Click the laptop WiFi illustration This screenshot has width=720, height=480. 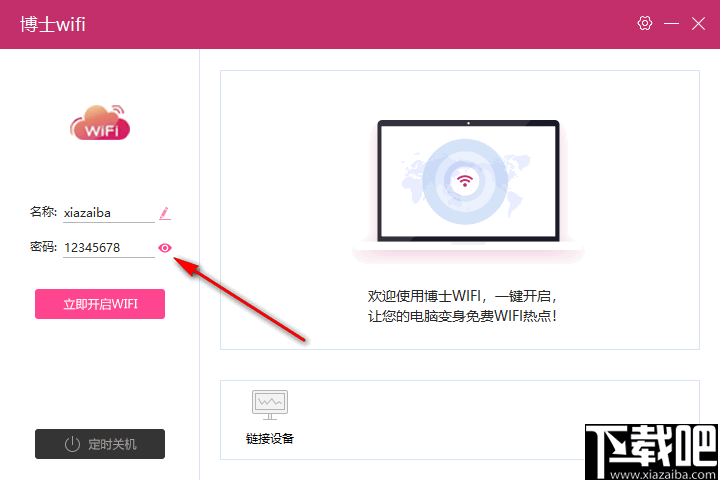(x=468, y=191)
